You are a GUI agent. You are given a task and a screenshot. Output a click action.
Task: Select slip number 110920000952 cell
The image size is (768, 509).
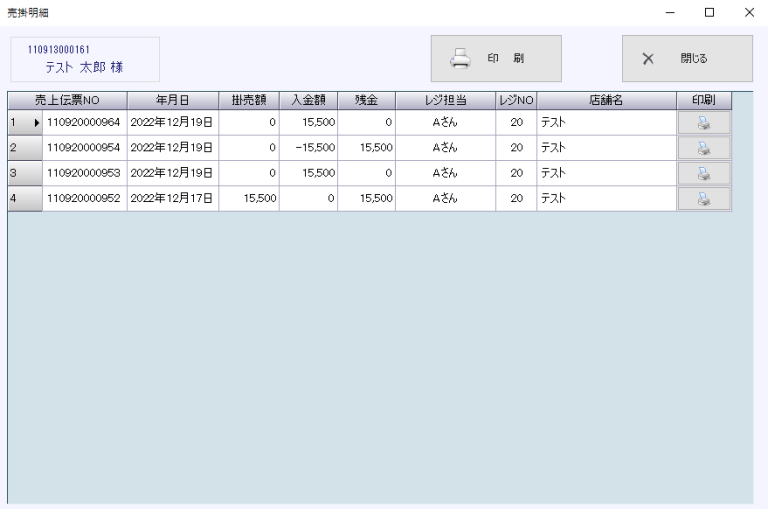pos(85,199)
